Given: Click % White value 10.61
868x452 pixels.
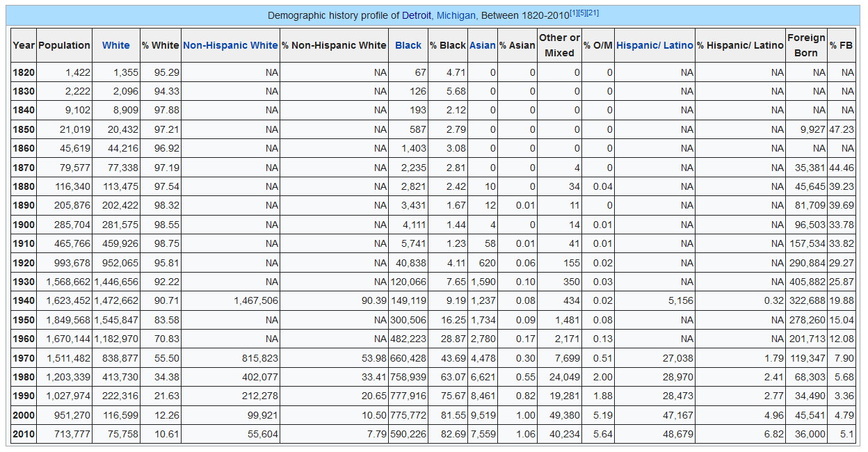Looking at the screenshot, I should 166,434.
